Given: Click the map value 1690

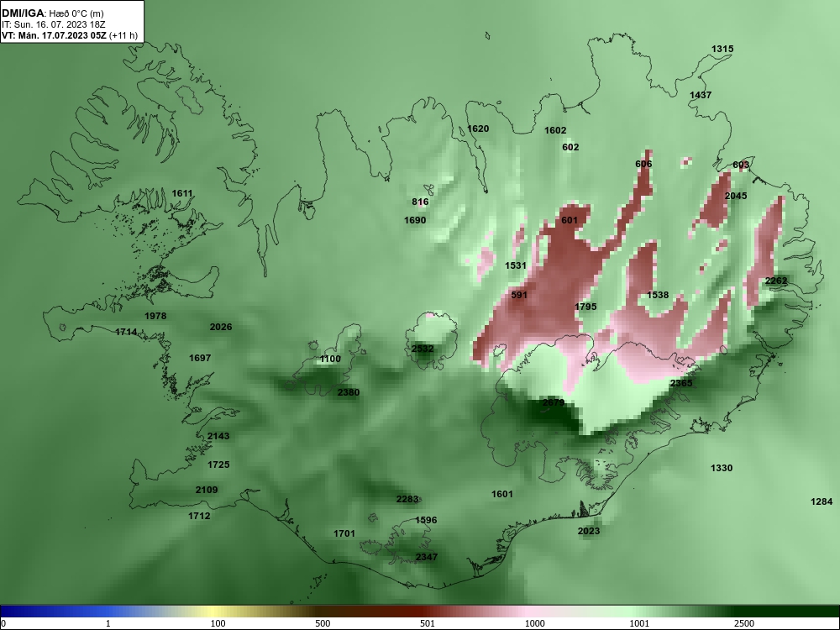Looking at the screenshot, I should (415, 220).
